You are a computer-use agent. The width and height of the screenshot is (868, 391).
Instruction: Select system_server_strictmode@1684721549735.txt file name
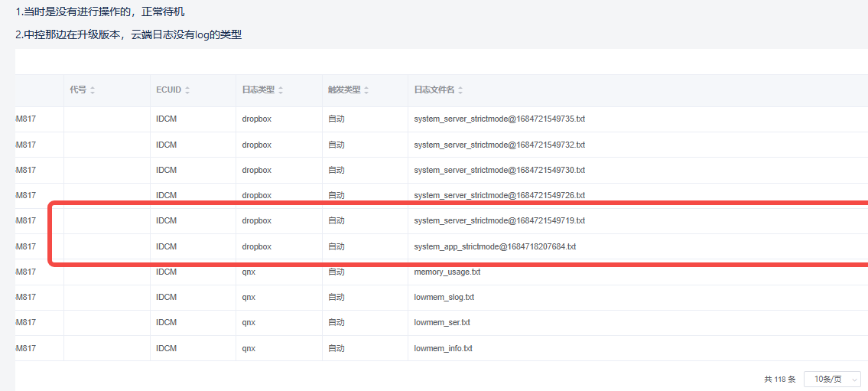pos(499,119)
